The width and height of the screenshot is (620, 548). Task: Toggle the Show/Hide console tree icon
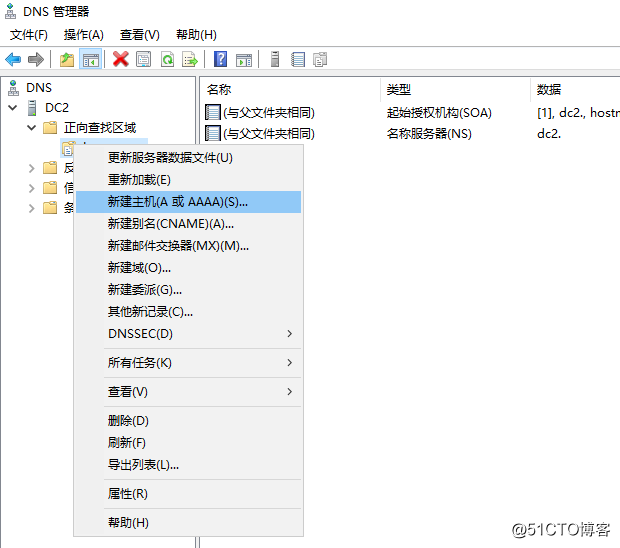(91, 60)
